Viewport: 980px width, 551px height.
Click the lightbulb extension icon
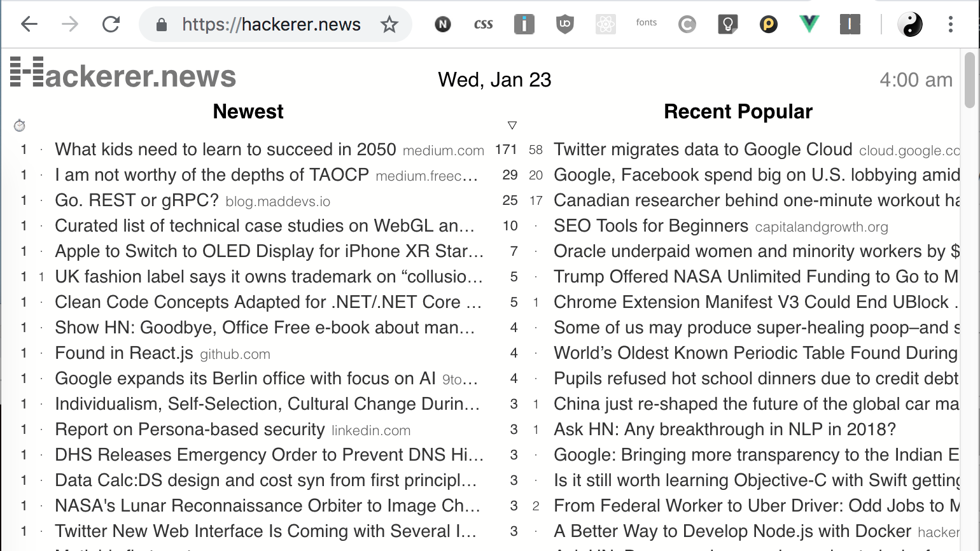point(728,24)
